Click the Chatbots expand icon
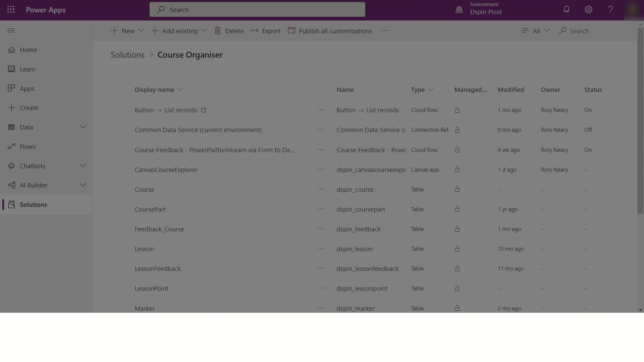This screenshot has height=362, width=644. [x=84, y=165]
